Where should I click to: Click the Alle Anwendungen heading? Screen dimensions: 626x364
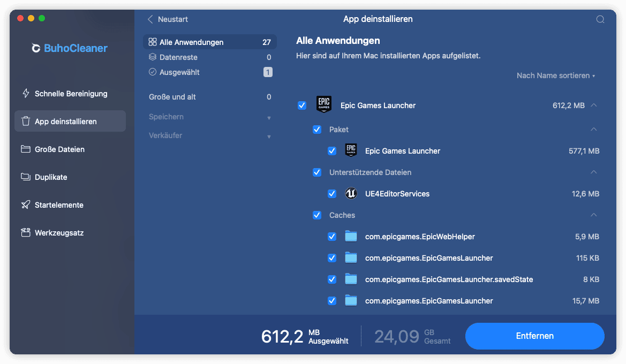338,41
